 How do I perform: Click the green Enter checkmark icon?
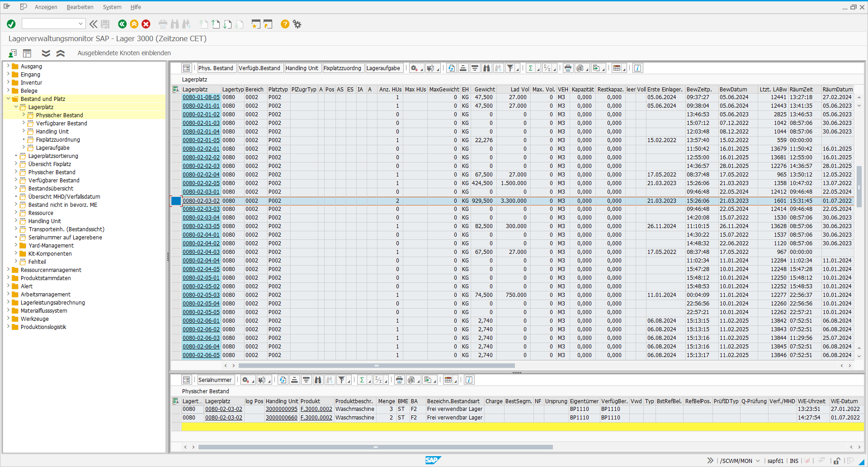11,24
